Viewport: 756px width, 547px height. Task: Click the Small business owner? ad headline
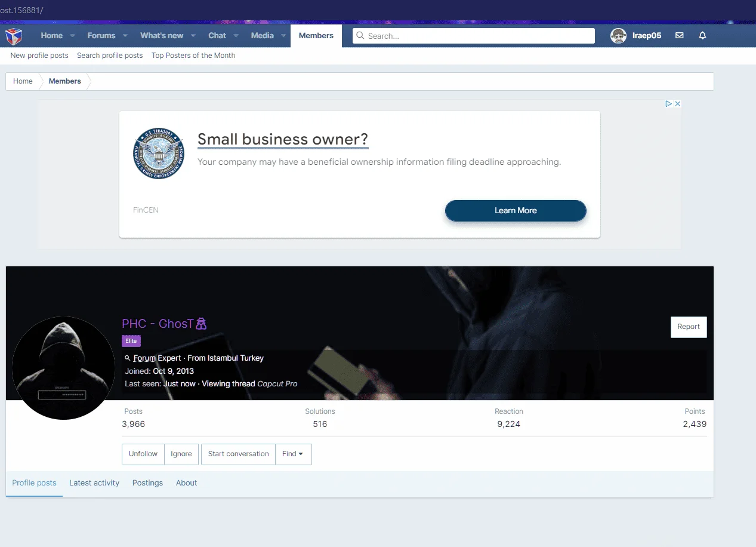[283, 140]
